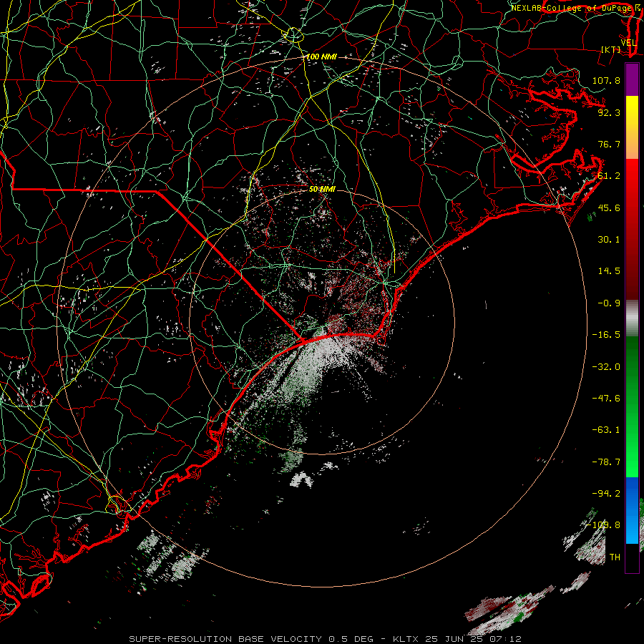Click the 45.6 velocity scale value
The width and height of the screenshot is (644, 644).
click(609, 208)
